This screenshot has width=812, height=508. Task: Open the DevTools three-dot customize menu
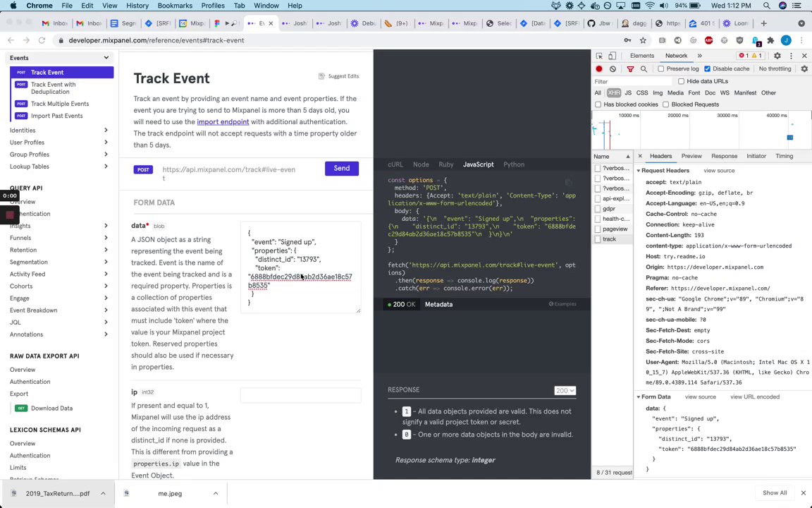click(x=791, y=56)
